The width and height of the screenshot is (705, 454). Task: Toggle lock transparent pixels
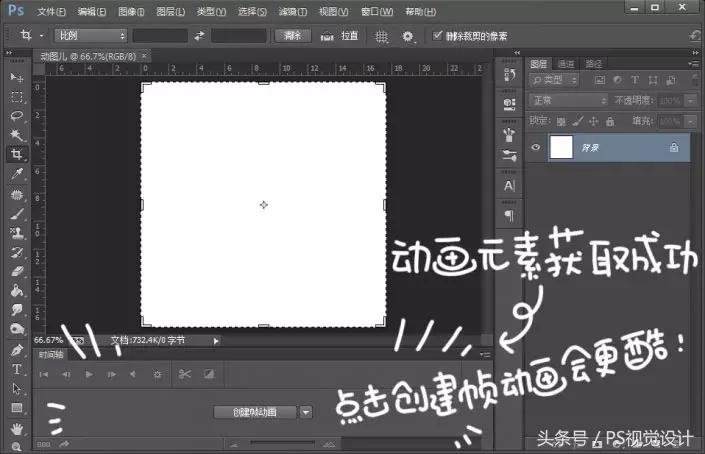(561, 121)
